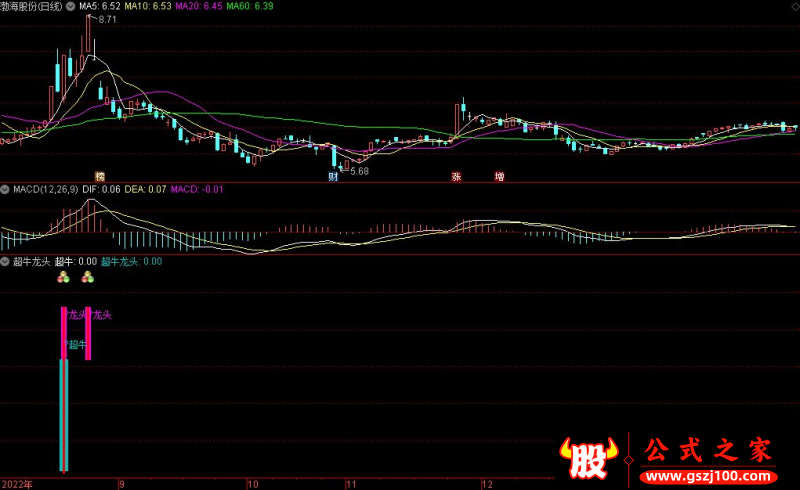Click the month 12 axis marker
The height and width of the screenshot is (490, 800).
(x=487, y=484)
